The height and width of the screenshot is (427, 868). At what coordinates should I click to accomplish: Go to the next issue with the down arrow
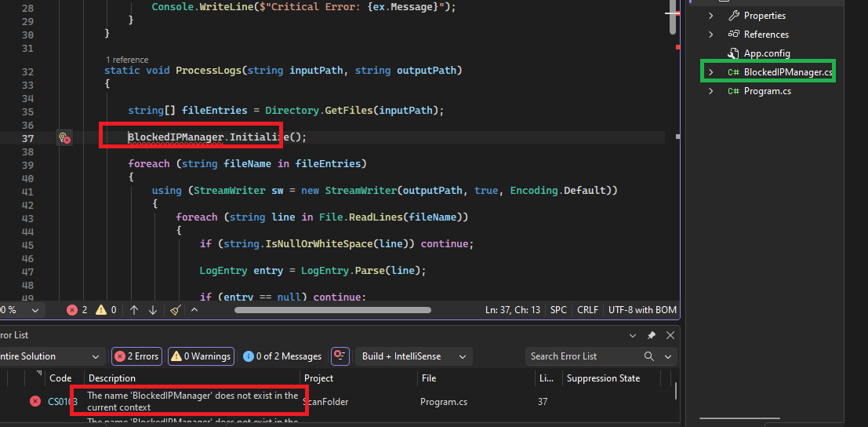click(153, 310)
